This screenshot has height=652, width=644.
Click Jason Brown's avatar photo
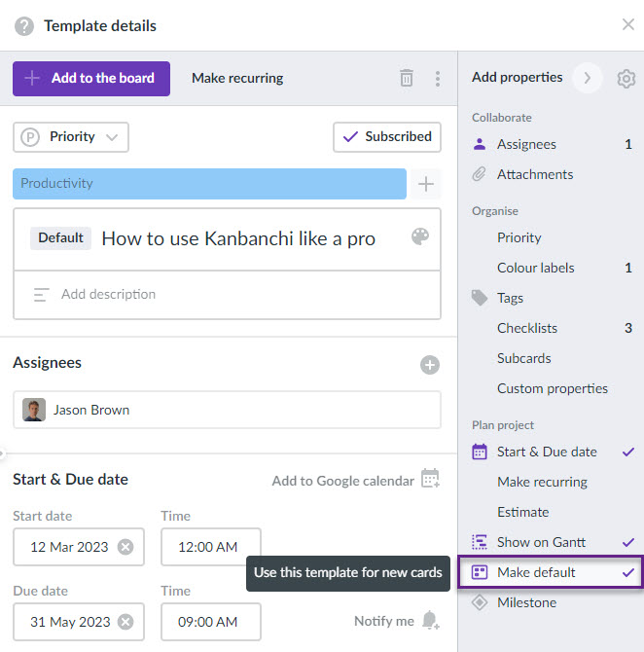pyautogui.click(x=34, y=410)
